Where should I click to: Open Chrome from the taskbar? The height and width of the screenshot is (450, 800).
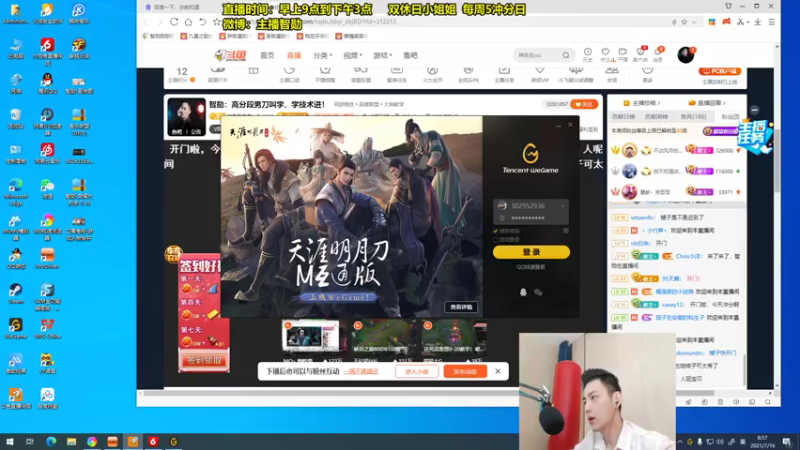[92, 441]
